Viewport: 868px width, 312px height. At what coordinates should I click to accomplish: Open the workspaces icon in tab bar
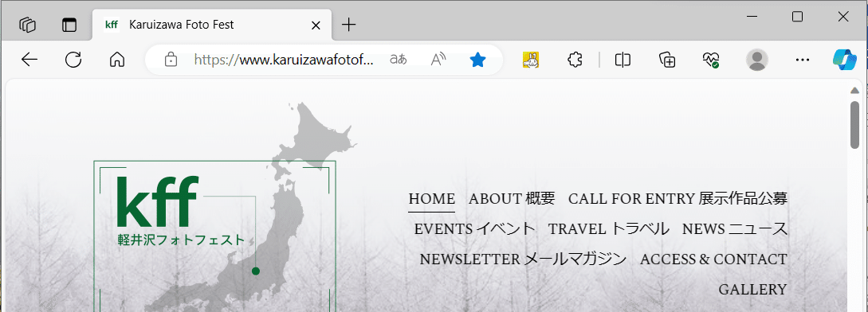(27, 25)
